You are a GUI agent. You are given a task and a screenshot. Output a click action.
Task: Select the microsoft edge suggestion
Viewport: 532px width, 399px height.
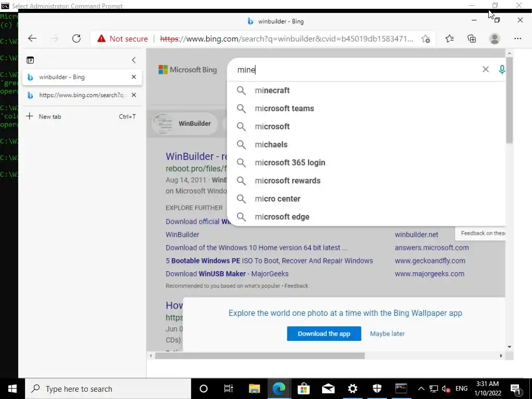[x=366, y=217]
